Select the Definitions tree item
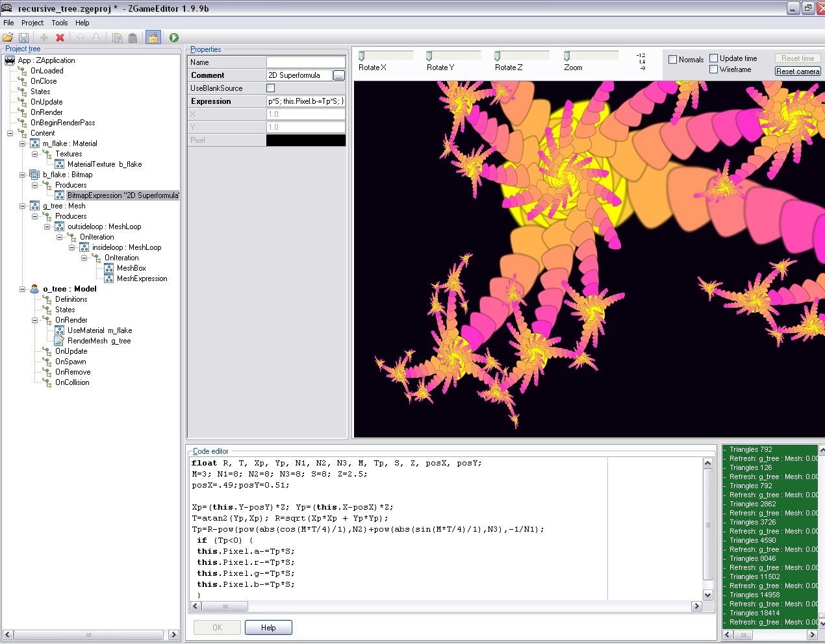The image size is (825, 644). point(71,299)
